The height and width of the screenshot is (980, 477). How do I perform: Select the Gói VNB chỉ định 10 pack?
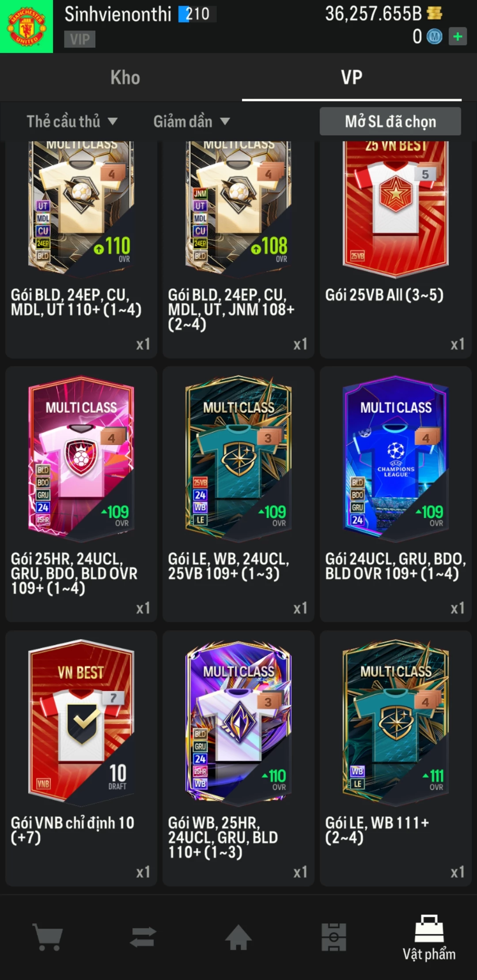point(81,758)
